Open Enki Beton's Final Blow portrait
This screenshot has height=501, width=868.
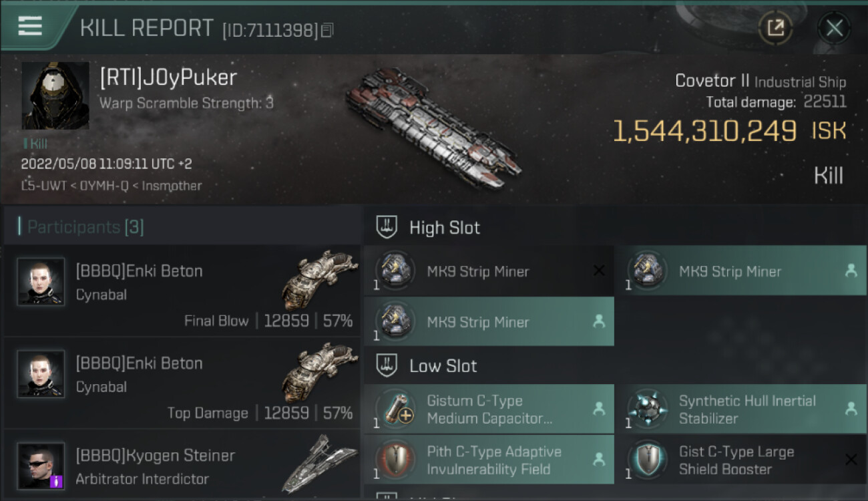41,282
